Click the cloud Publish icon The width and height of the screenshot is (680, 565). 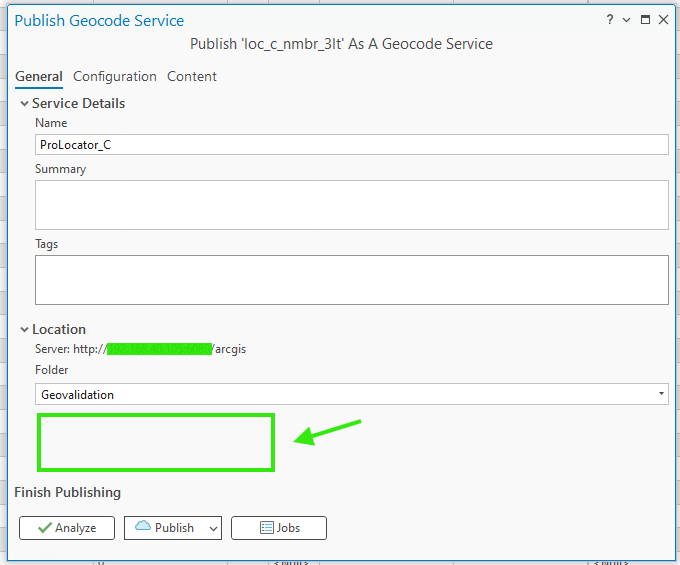[x=142, y=527]
